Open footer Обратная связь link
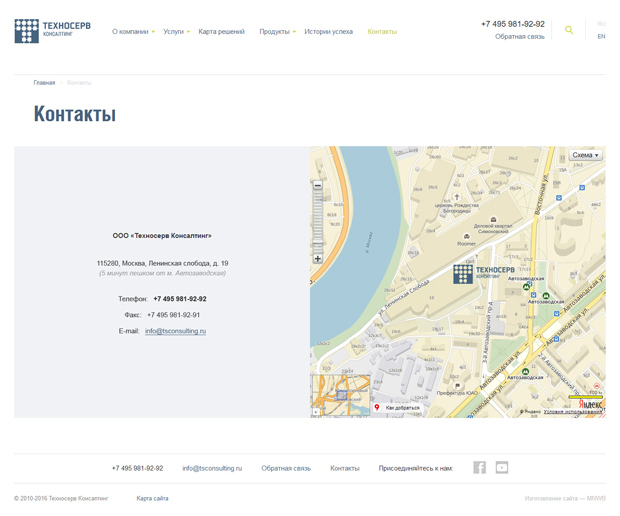This screenshot has height=516, width=620. (x=286, y=468)
